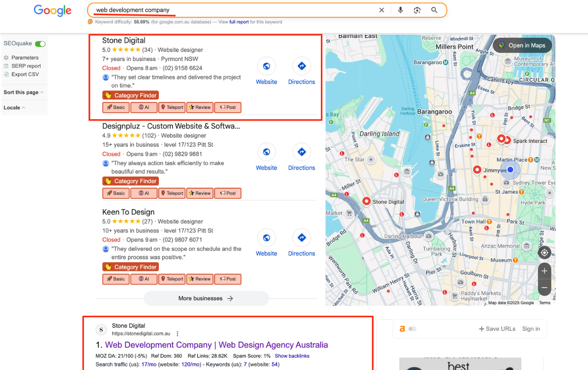Viewport: 588px width, 370px height.
Task: Open Stone Digital Website globe icon
Action: pos(267,66)
